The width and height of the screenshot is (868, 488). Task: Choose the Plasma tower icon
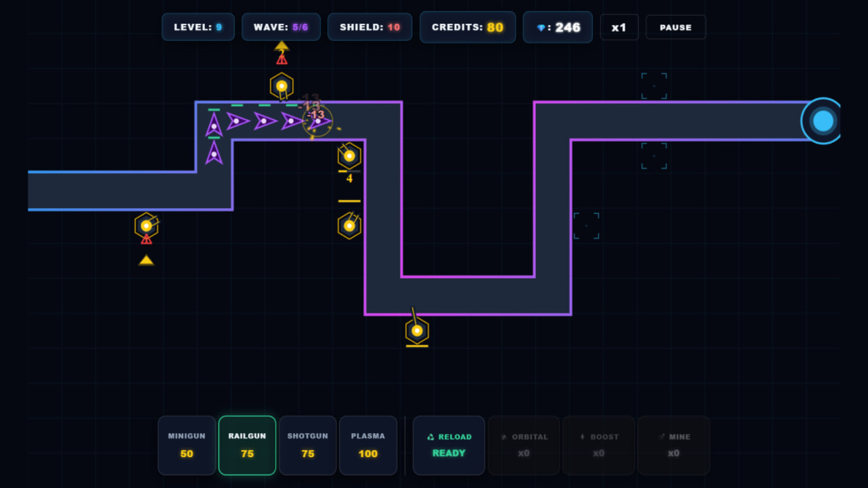pyautogui.click(x=368, y=445)
